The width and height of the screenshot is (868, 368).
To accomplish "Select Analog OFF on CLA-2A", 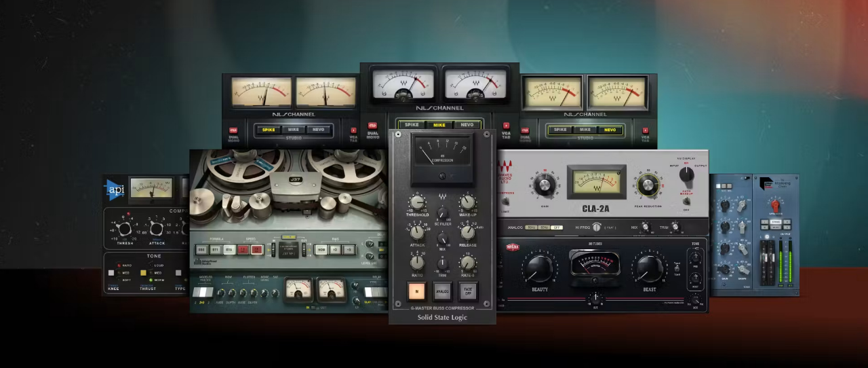I will (557, 227).
